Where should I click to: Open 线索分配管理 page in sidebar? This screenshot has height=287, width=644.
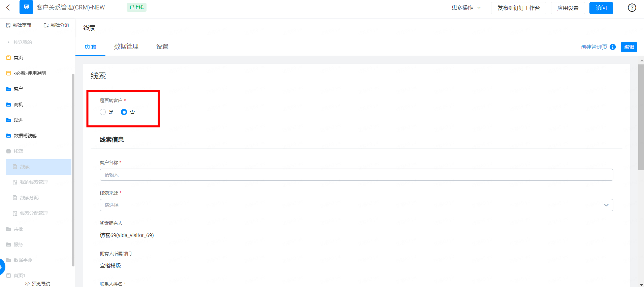[x=34, y=213]
